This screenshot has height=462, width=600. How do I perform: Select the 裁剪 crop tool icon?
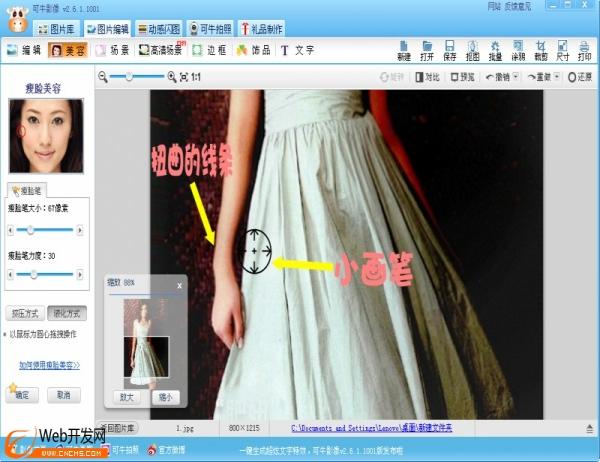coord(541,49)
